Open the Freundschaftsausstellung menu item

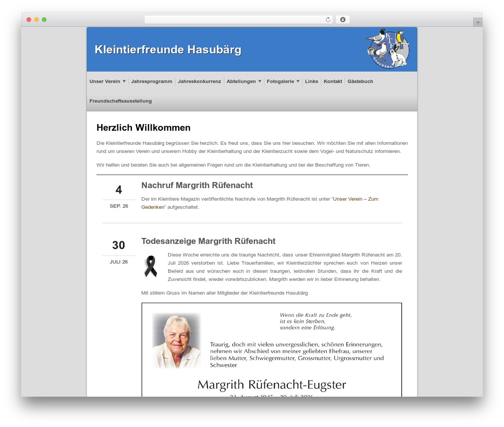120,101
